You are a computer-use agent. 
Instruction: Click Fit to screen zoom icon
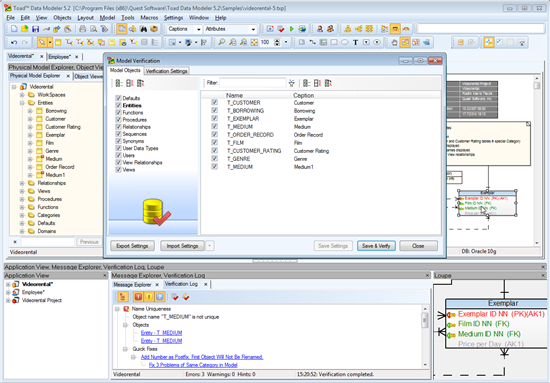(254, 42)
